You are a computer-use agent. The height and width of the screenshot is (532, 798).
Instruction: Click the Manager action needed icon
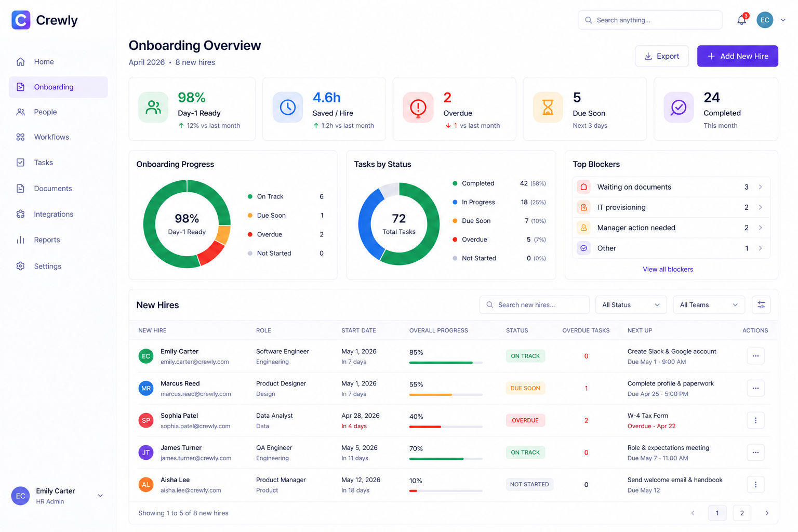584,228
